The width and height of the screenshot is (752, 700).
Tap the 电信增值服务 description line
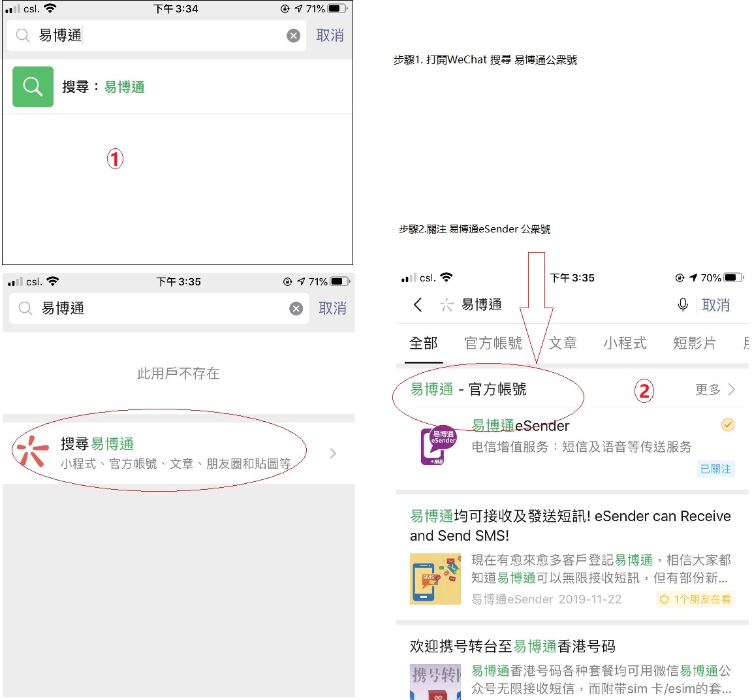(581, 447)
